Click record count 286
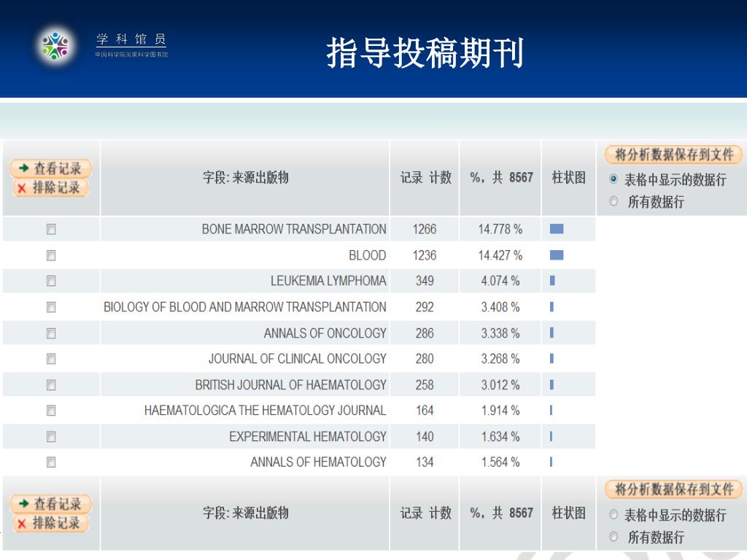This screenshot has height=560, width=747. [x=425, y=332]
